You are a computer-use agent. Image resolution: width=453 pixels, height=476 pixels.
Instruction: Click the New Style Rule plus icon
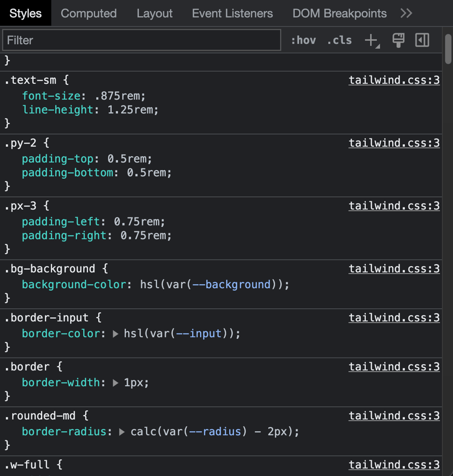click(371, 40)
